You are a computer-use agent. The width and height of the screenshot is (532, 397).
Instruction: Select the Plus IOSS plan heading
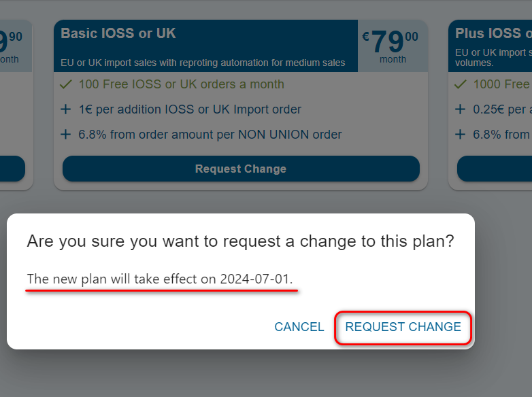(488, 33)
